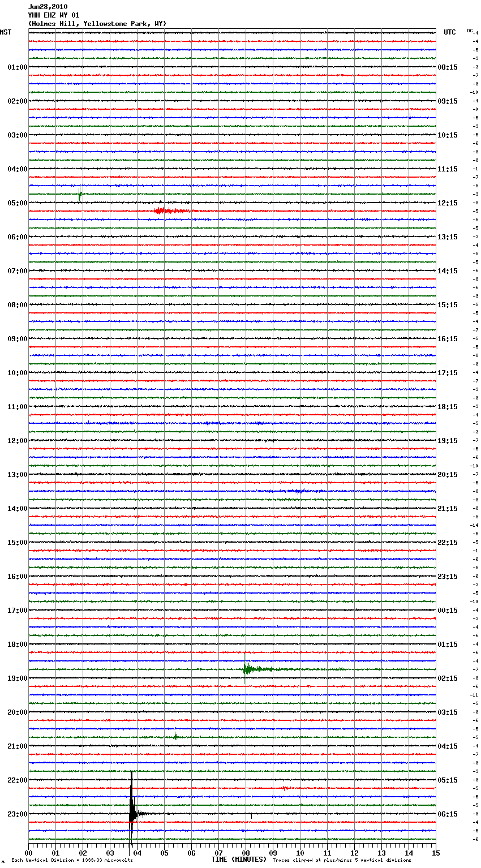Select the station code YHH EHZ WY 01
The width and height of the screenshot is (481, 868).
(x=54, y=15)
